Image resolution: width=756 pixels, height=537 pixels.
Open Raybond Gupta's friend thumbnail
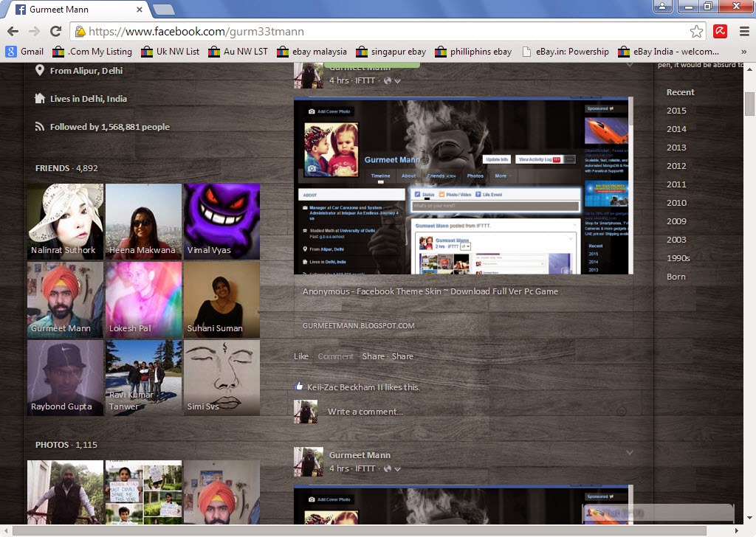coord(65,378)
